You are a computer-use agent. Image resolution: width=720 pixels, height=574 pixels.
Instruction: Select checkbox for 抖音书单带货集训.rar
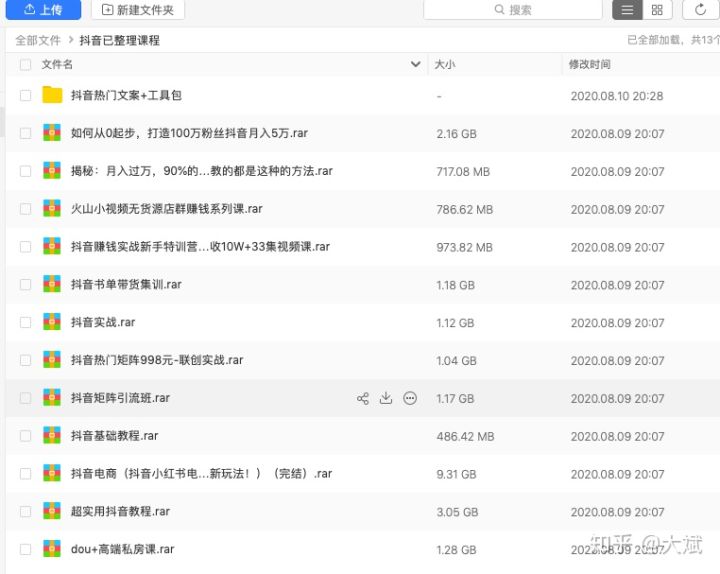tap(26, 285)
